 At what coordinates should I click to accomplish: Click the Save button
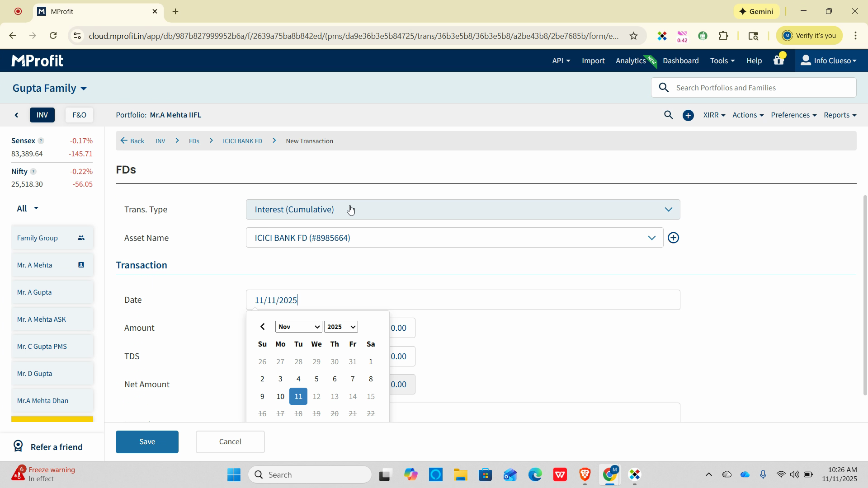coord(147,441)
